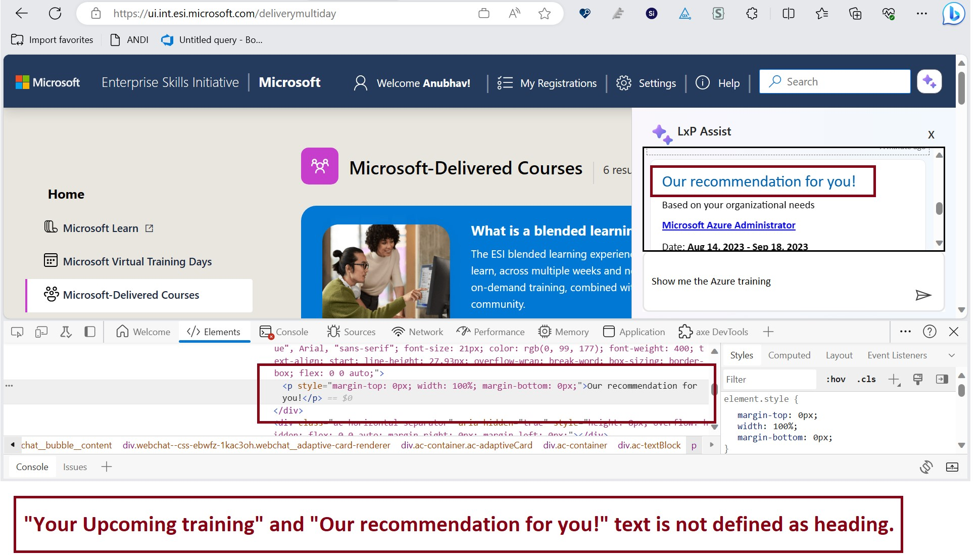This screenshot has width=980, height=555.
Task: Toggle screen reader mode in Console pane
Action: (x=927, y=467)
